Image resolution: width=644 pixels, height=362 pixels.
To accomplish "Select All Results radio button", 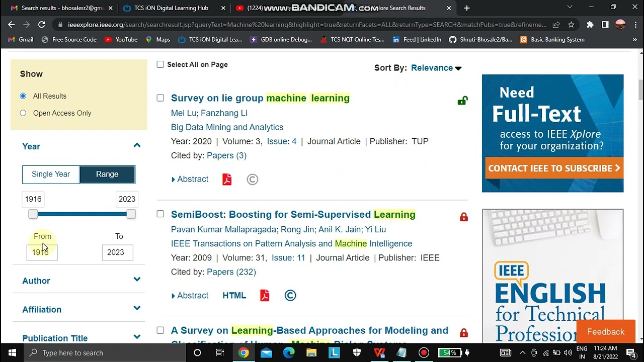I will click(x=23, y=96).
